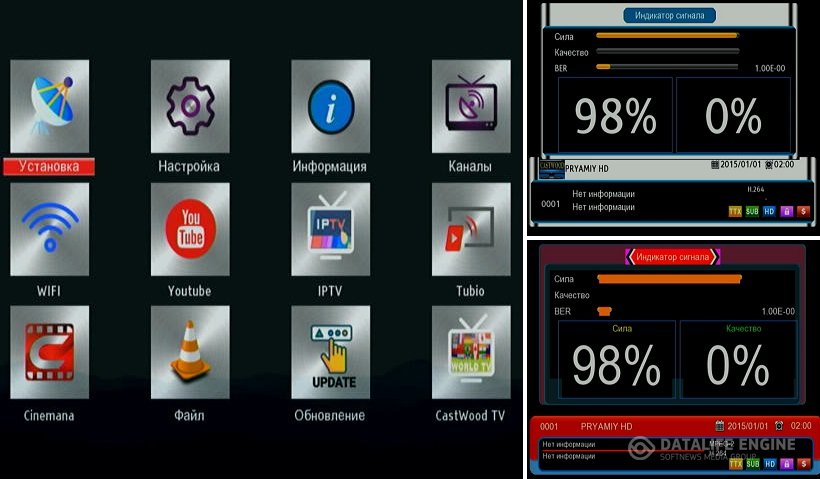Click channel number 0001 in red bar
Screen dimensions: 820x479
point(549,427)
